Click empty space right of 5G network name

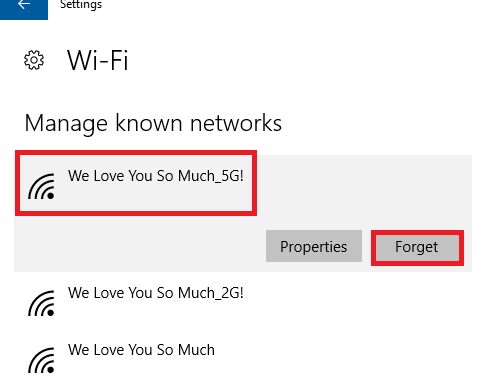pos(363,183)
